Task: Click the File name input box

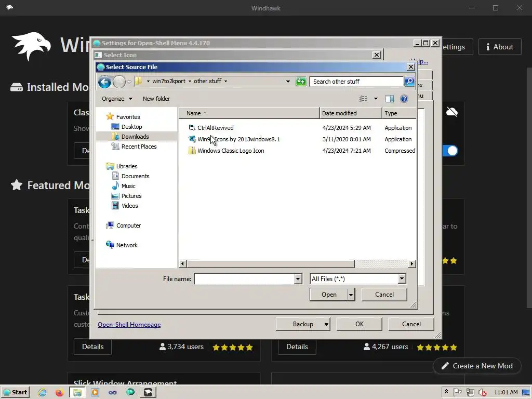Action: tap(244, 279)
